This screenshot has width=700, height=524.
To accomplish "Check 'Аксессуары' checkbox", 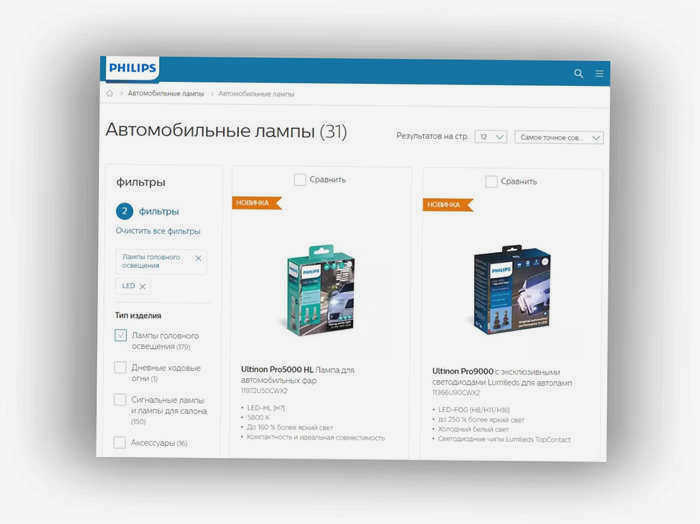I will pos(119,442).
